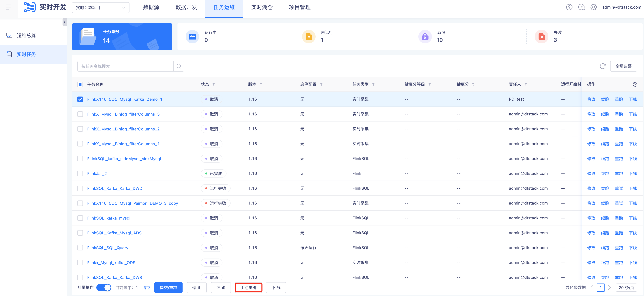The image size is (644, 296).
Task: Click 重试 for FlinkSQL_Kafka_Kafka_DWD
Action: click(x=619, y=189)
